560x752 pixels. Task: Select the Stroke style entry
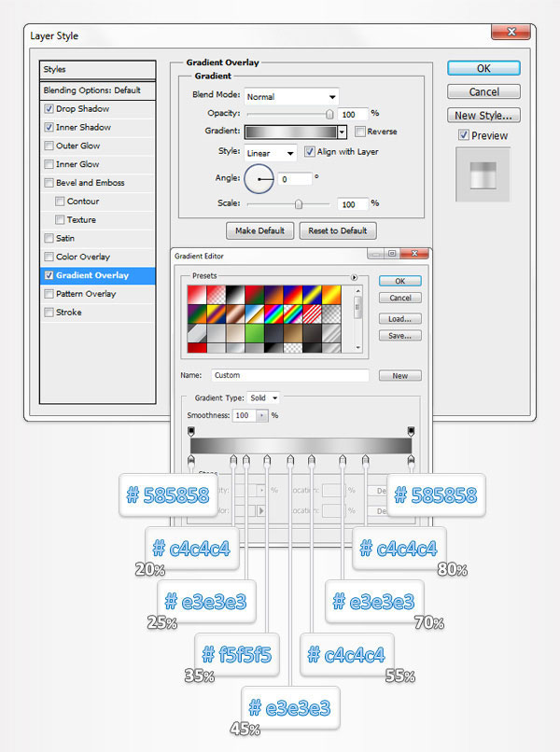click(97, 313)
